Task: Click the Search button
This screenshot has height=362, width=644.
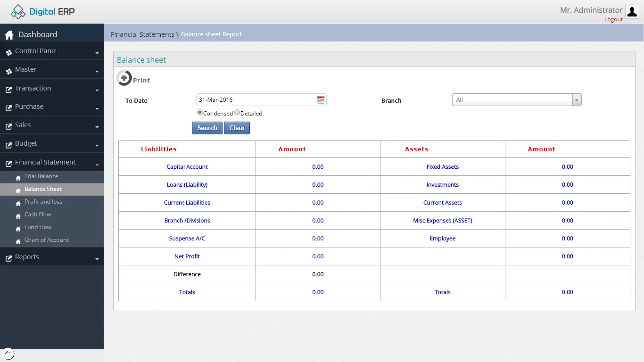Action: [207, 128]
